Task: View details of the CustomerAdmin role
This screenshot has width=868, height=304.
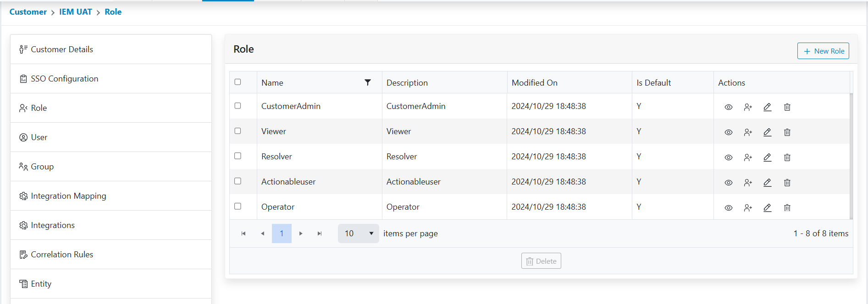Action: click(728, 107)
